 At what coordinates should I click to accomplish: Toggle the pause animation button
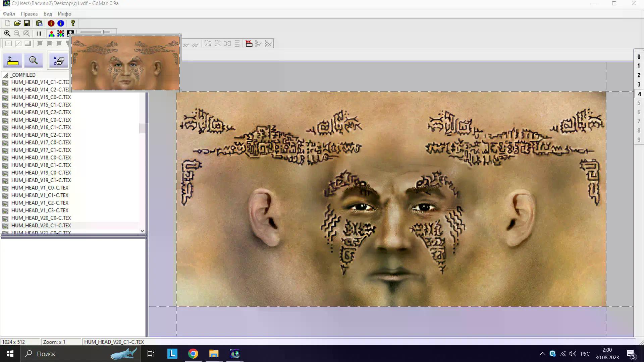point(39,34)
